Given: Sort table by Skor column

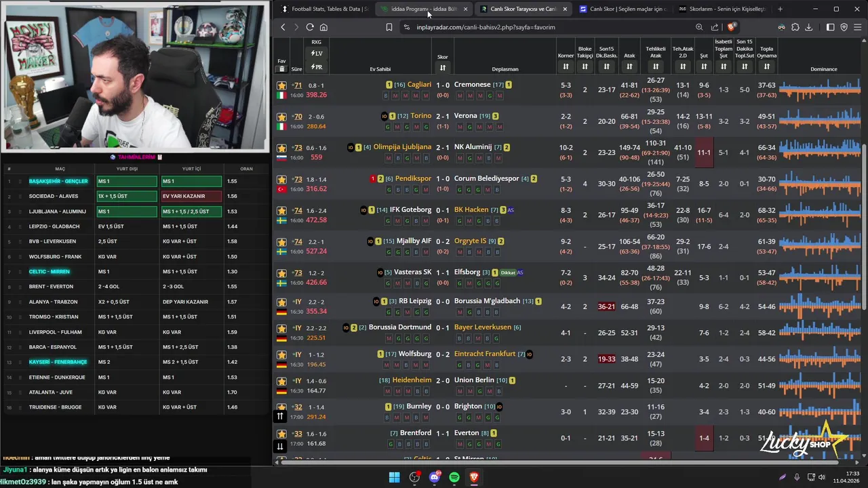Looking at the screenshot, I should [x=443, y=67].
